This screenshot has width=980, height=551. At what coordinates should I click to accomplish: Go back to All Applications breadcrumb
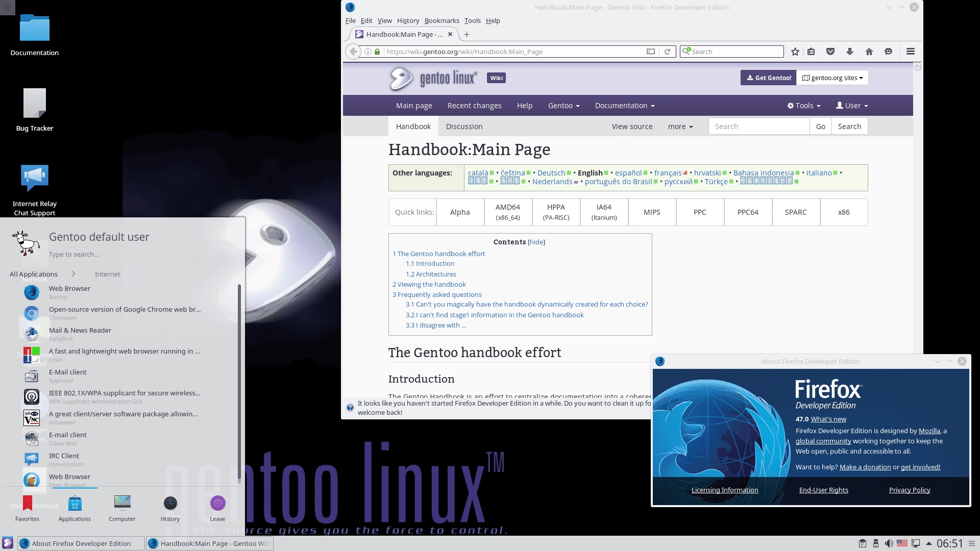tap(34, 274)
